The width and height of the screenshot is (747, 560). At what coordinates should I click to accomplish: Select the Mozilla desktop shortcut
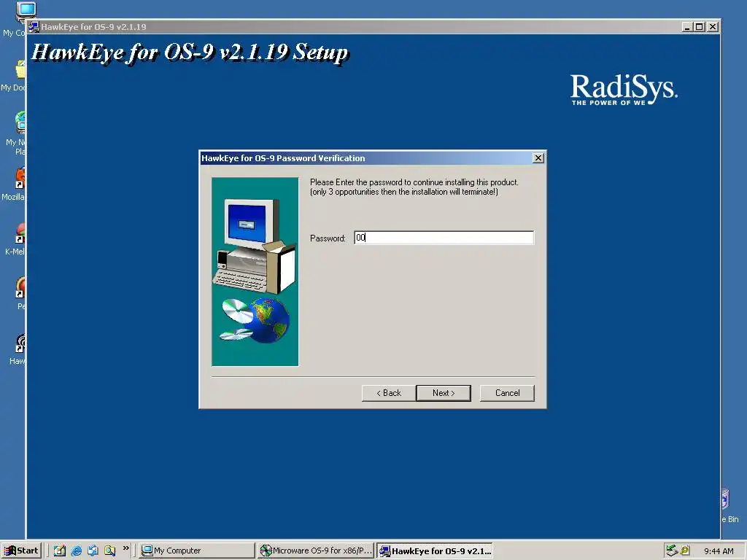click(x=15, y=184)
